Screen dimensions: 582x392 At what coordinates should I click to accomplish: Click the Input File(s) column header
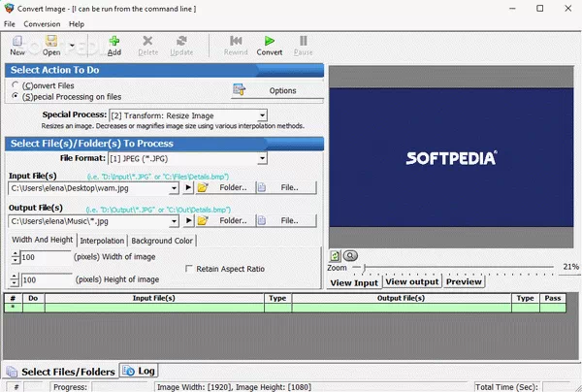pos(154,298)
